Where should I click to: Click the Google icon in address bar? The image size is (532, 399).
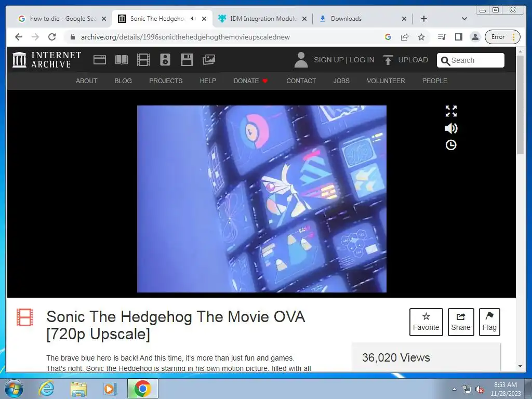coord(388,37)
